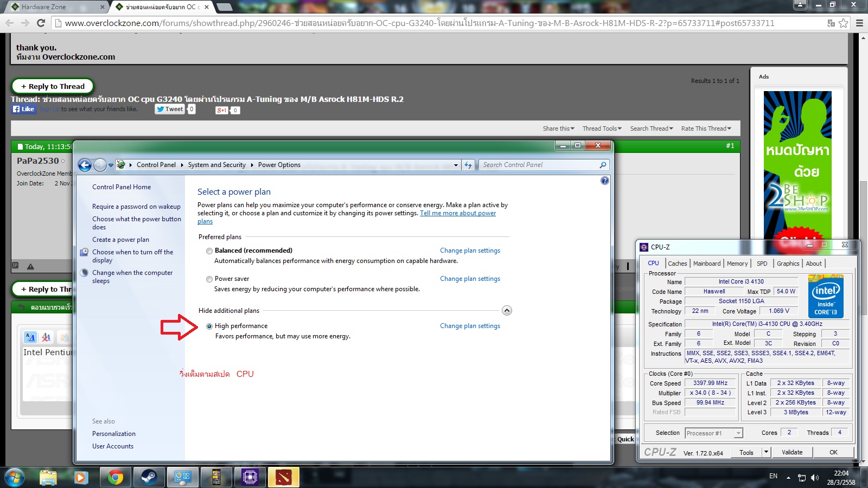Image resolution: width=868 pixels, height=488 pixels.
Task: Collapse the Hide additional plans section
Action: click(507, 311)
